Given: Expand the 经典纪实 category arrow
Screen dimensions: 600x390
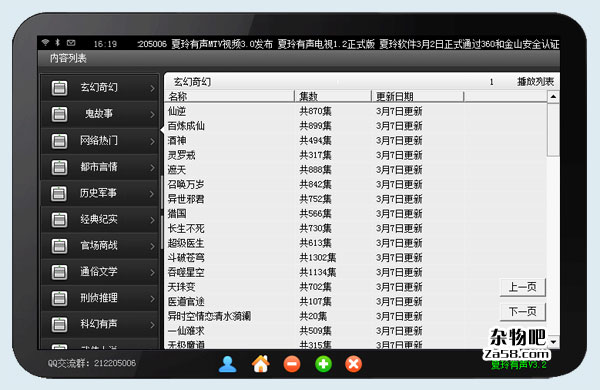Looking at the screenshot, I should coord(152,220).
